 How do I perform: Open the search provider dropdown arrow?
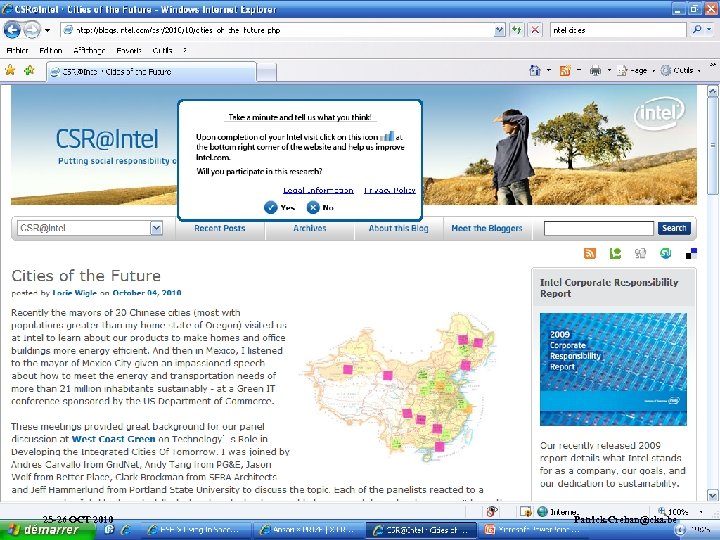point(709,30)
